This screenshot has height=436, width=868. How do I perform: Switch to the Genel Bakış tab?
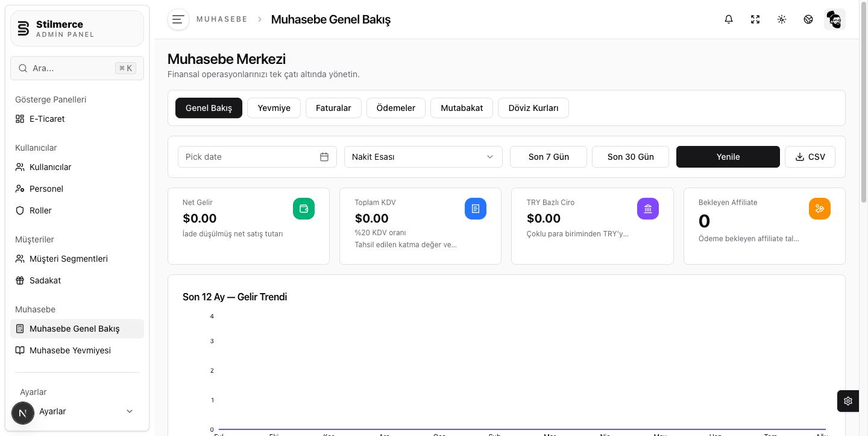(209, 108)
